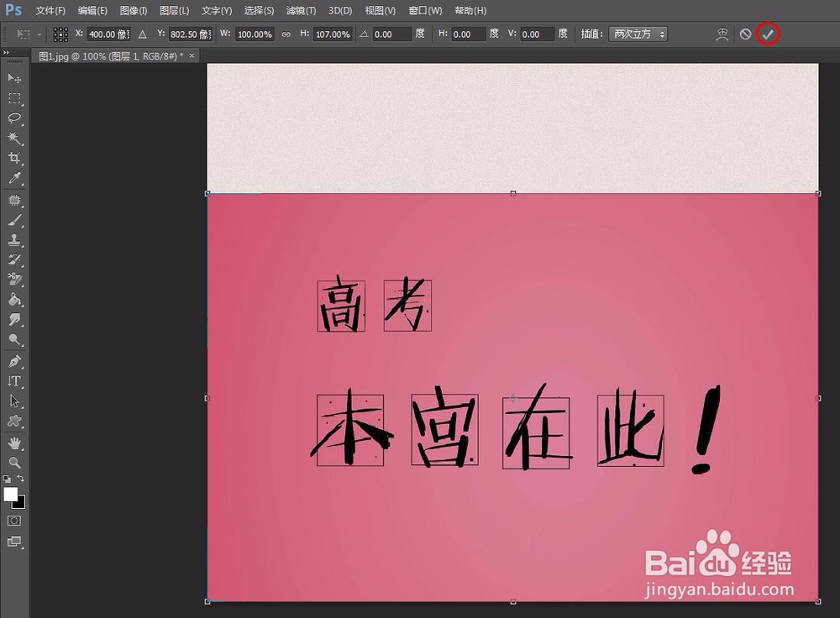Viewport: 840px width, 618px height.
Task: Click the rotation angle field
Action: click(392, 34)
